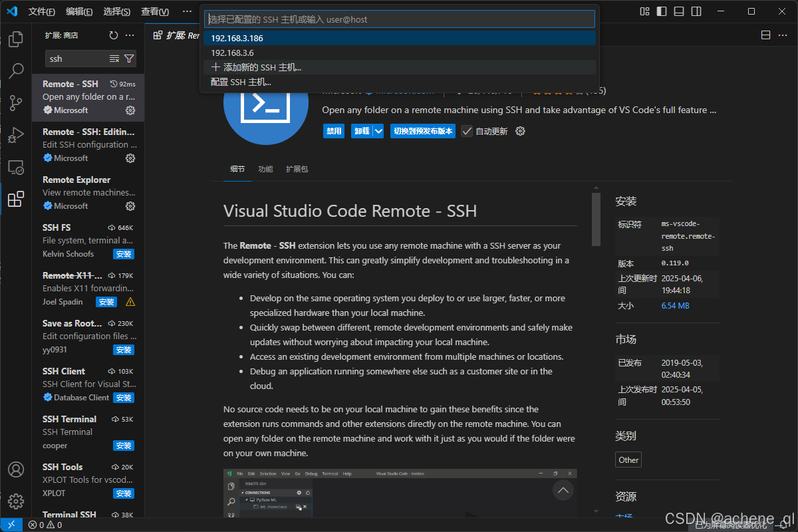Open the Edit (编辑) menu
Screen dimensions: 798x532
point(80,11)
